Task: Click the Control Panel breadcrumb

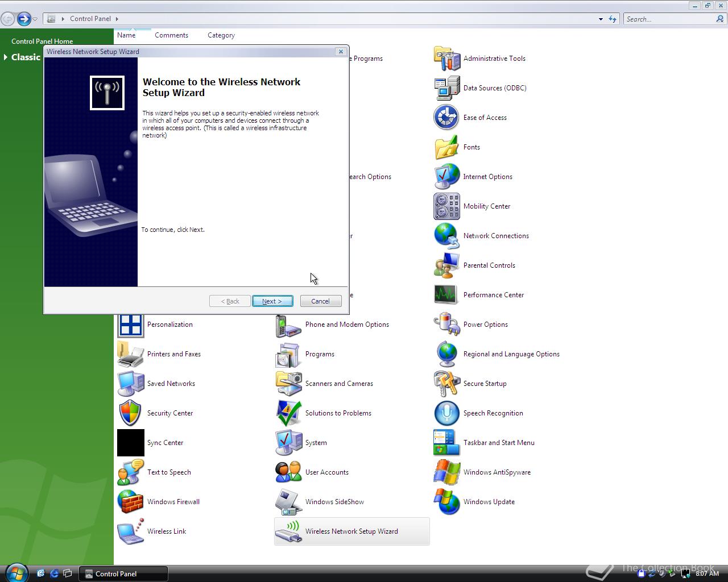Action: click(90, 19)
